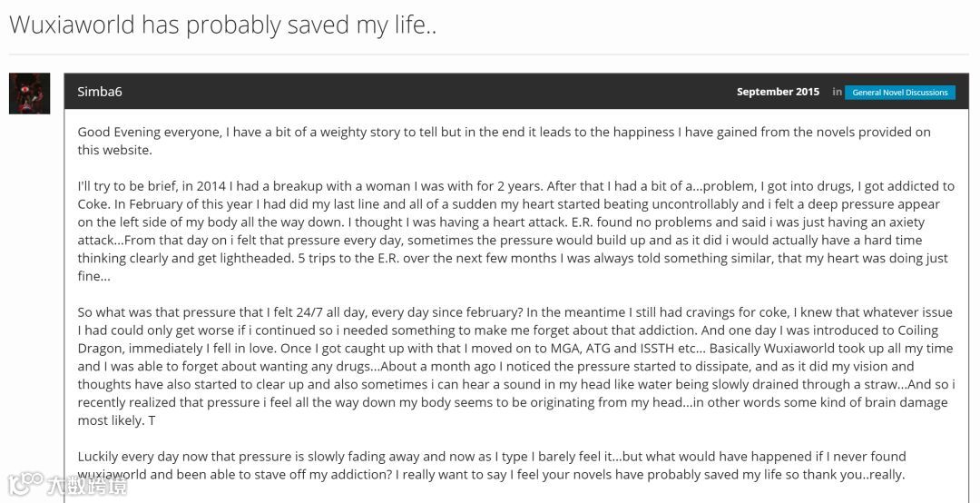Click the September 2015 post date
This screenshot has width=980, height=503.
[x=778, y=92]
